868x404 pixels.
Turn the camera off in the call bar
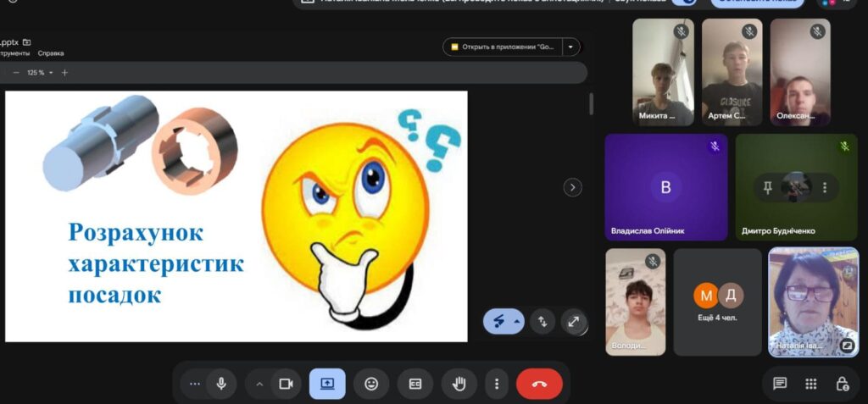click(286, 384)
